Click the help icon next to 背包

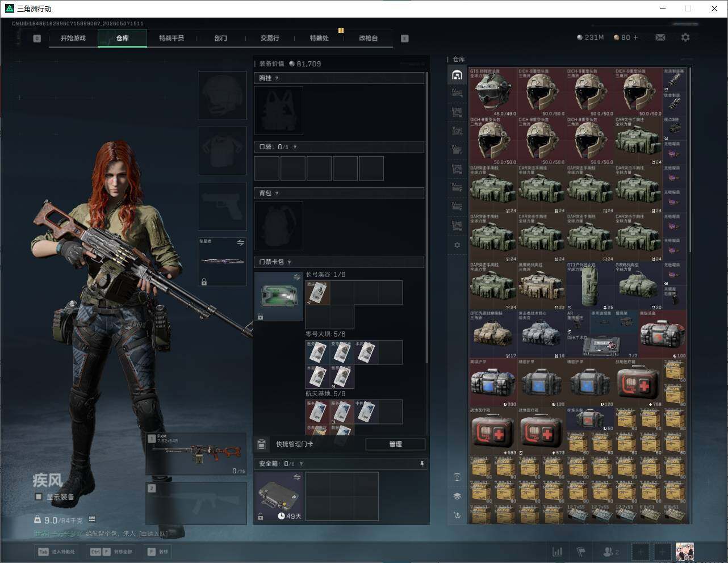pyautogui.click(x=277, y=194)
